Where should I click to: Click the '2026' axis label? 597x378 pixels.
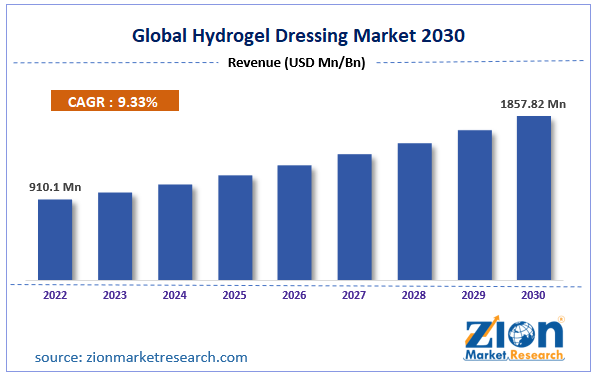click(x=294, y=295)
